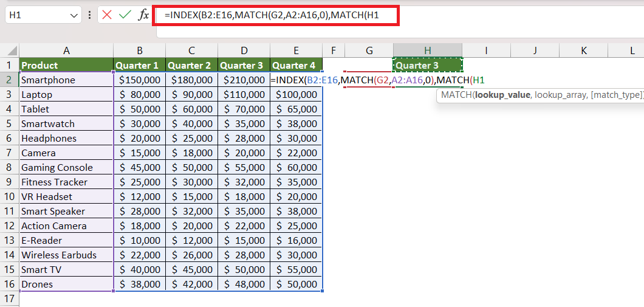
Task: Click the Select All corner triangle
Action: point(13,51)
